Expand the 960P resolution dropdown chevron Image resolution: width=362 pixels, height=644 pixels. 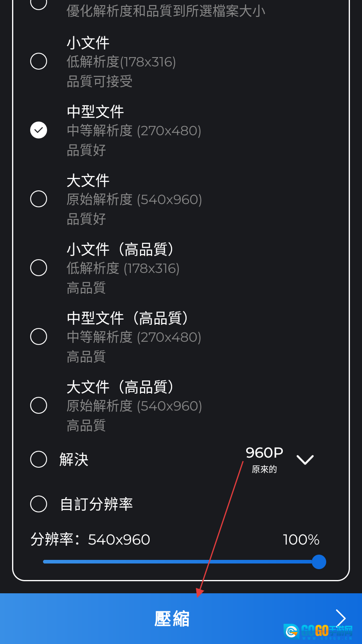click(305, 460)
